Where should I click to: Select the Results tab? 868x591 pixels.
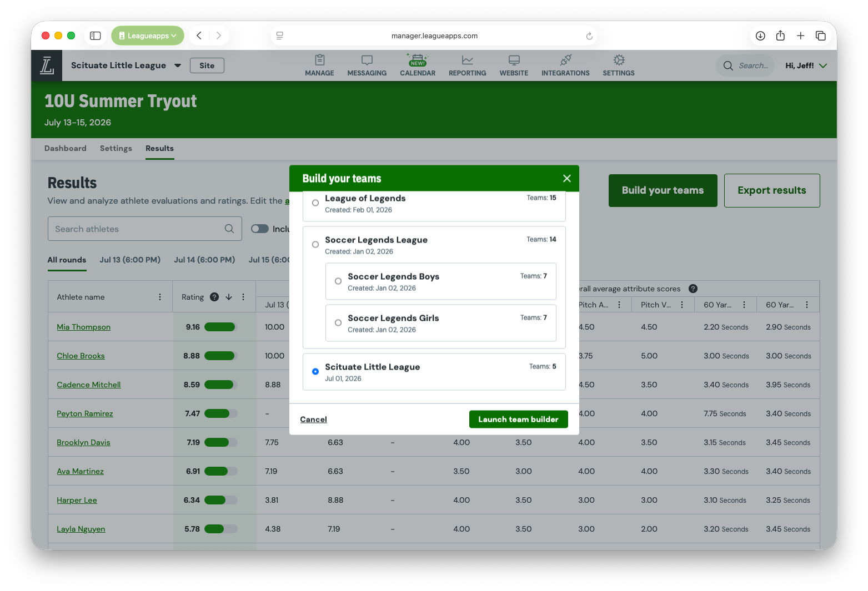pyautogui.click(x=160, y=148)
